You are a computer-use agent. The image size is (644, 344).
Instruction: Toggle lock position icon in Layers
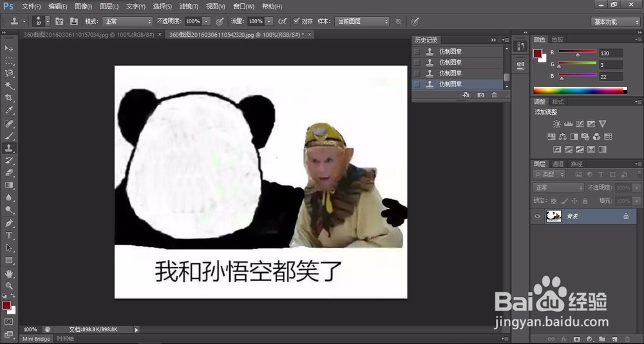tap(574, 201)
